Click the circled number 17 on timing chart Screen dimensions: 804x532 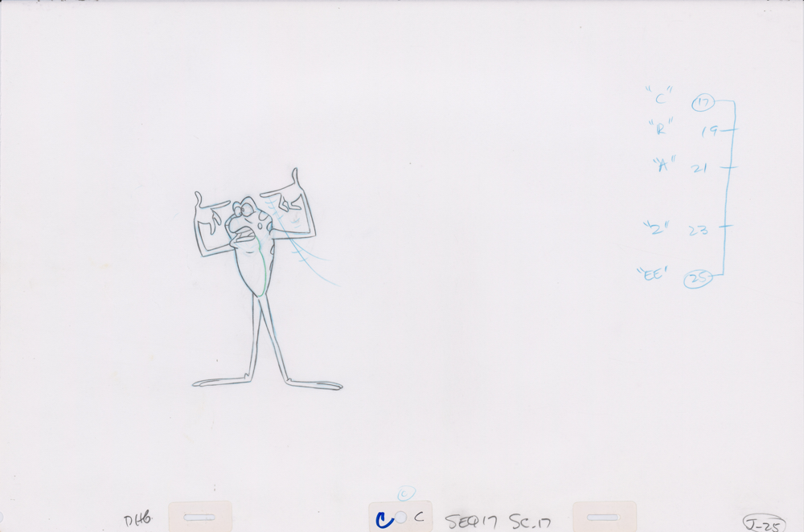(x=703, y=102)
